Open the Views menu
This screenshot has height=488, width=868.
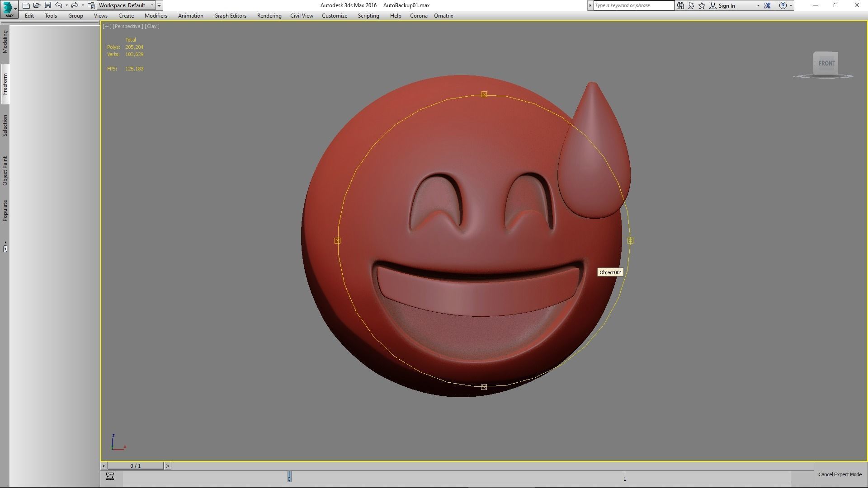tap(100, 15)
